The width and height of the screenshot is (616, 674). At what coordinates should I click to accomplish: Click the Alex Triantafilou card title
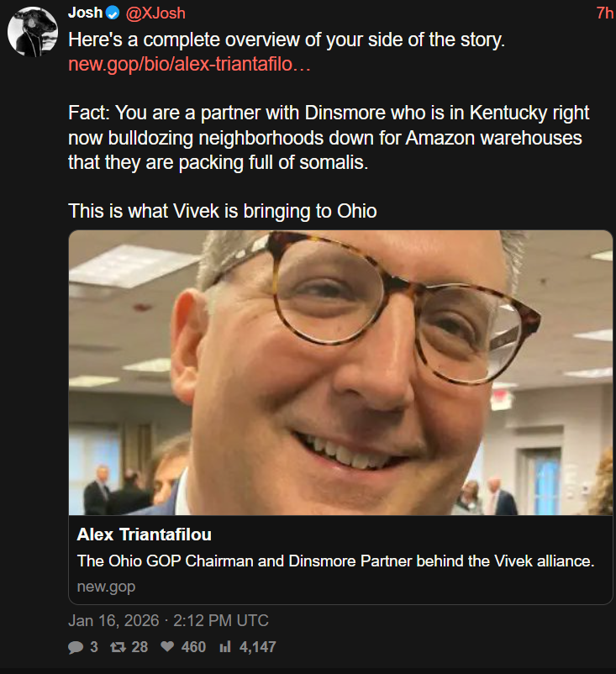(x=144, y=534)
